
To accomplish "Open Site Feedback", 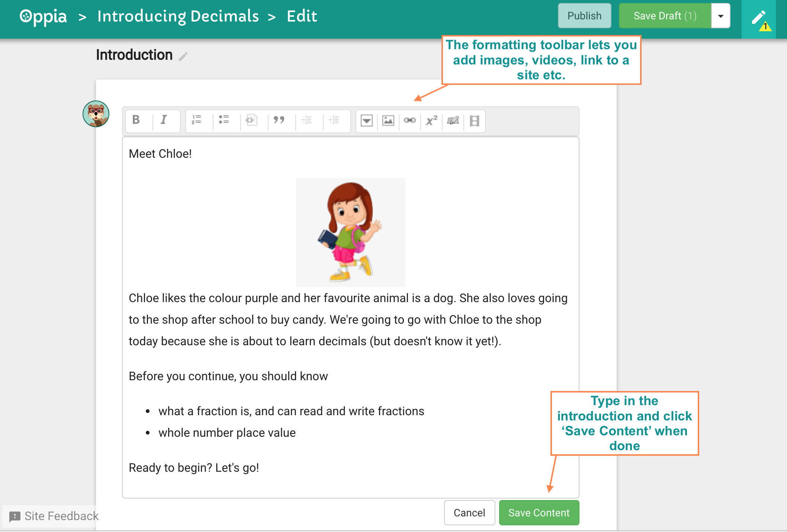I will [54, 516].
